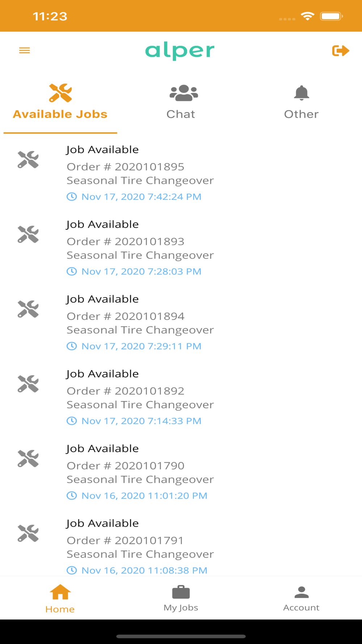Open the Account profile page
The height and width of the screenshot is (644, 362).
301,598
